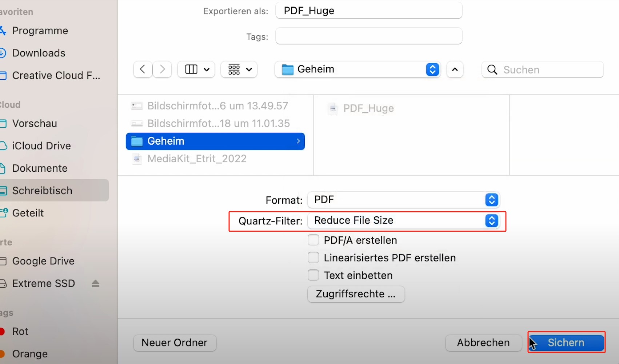
Task: Open the Format PDF dropdown
Action: pyautogui.click(x=404, y=200)
